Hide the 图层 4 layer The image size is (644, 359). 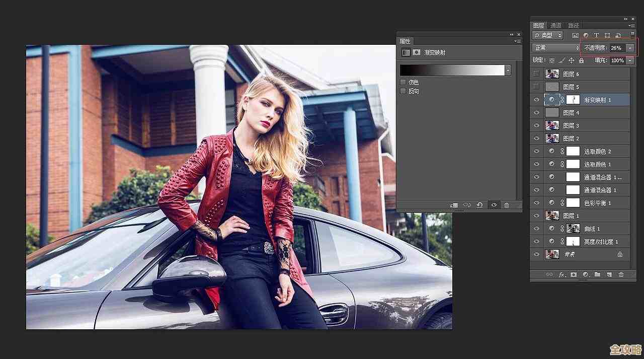coord(536,113)
